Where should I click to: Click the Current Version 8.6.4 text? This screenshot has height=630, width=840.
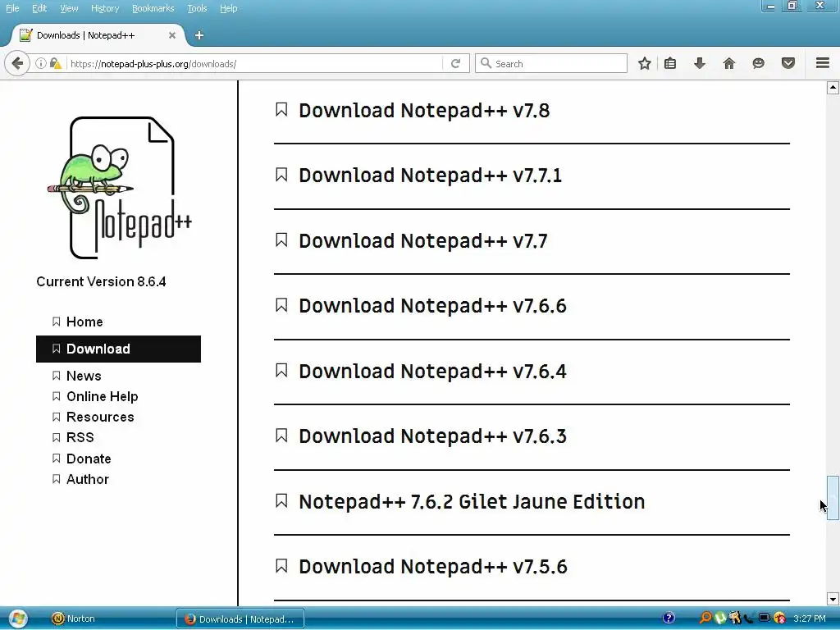(101, 282)
